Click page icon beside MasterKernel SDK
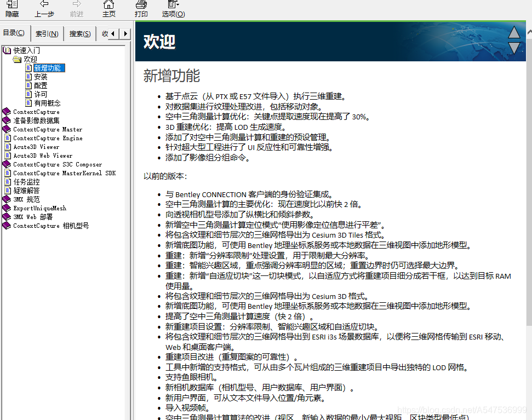Image resolution: width=532 pixels, height=420 pixels. (x=8, y=173)
